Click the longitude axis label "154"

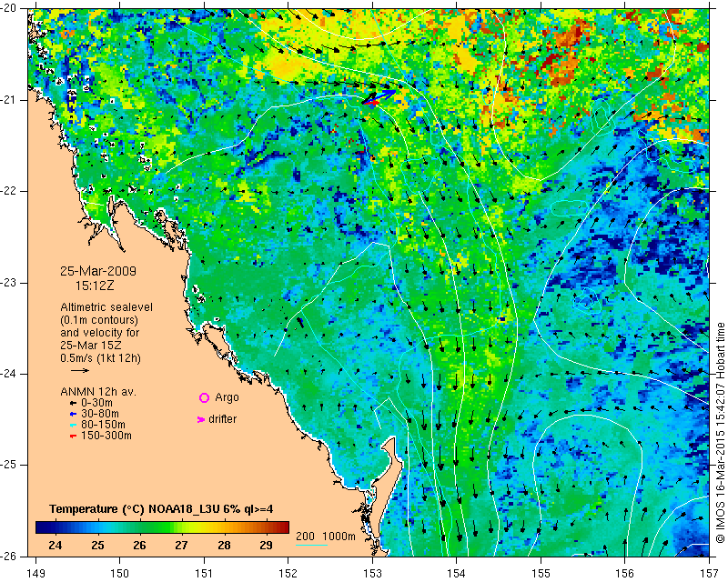pyautogui.click(x=457, y=573)
